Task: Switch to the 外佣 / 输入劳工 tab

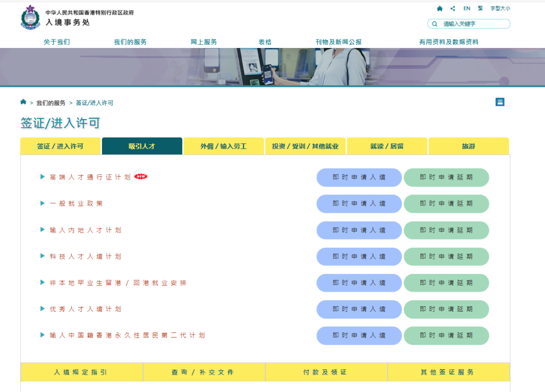Action: click(x=224, y=146)
